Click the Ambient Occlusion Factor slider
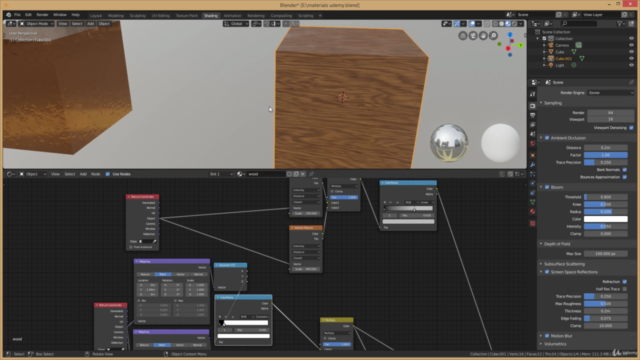 click(606, 155)
